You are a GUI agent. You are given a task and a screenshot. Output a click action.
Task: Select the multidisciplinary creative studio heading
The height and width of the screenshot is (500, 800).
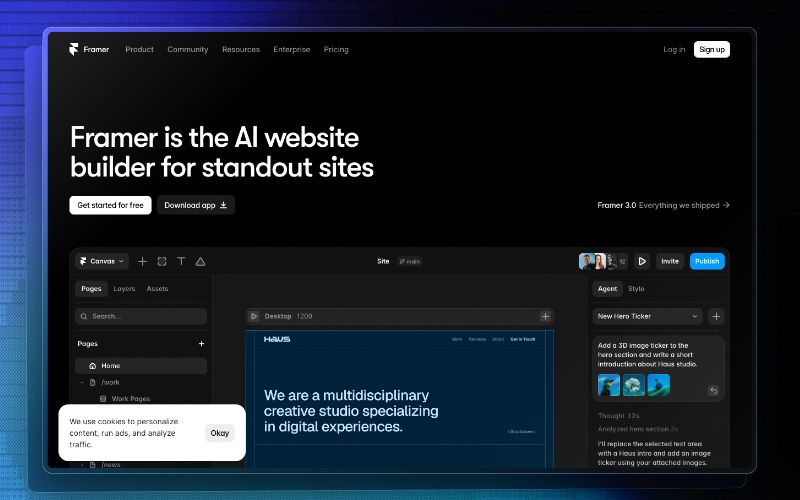tap(351, 411)
